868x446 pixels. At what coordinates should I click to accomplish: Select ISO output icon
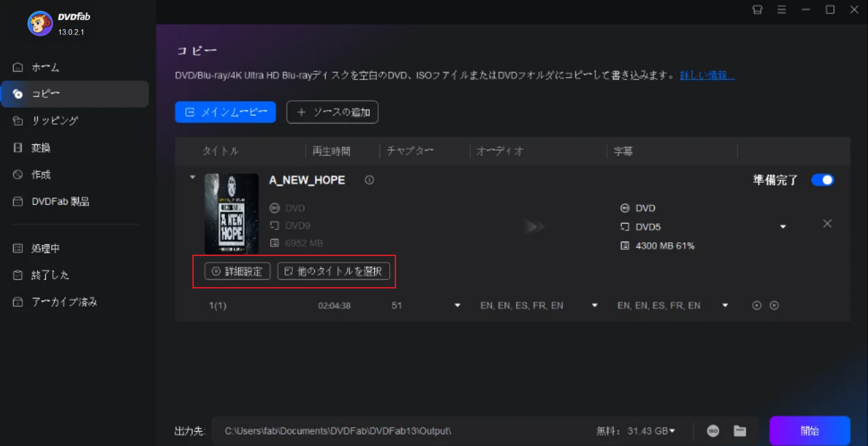pos(713,431)
